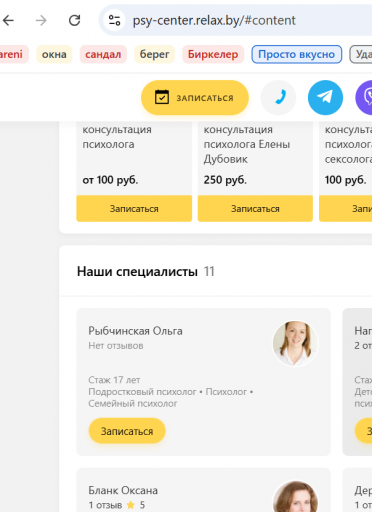Book the 'от 100 руб.' consultation via Записаться
Image resolution: width=372 pixels, height=512 pixels.
click(x=134, y=209)
